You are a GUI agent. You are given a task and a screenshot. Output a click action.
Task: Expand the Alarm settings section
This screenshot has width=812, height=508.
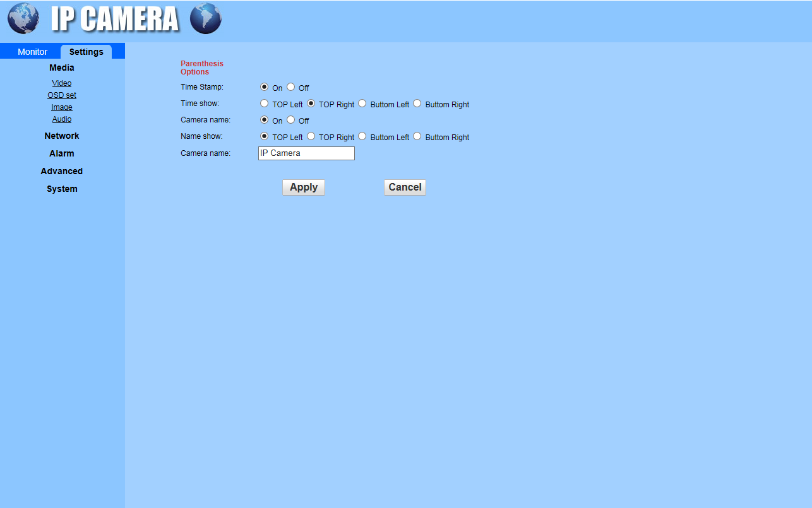(62, 153)
